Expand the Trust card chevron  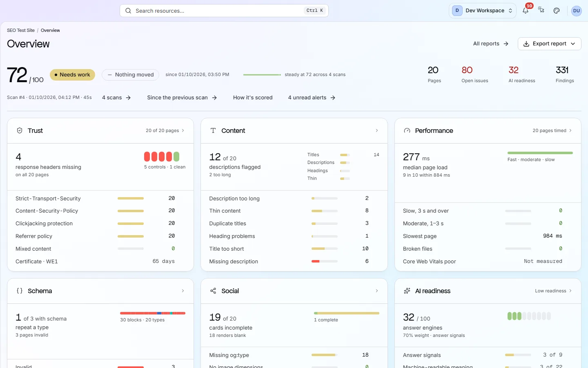click(183, 130)
